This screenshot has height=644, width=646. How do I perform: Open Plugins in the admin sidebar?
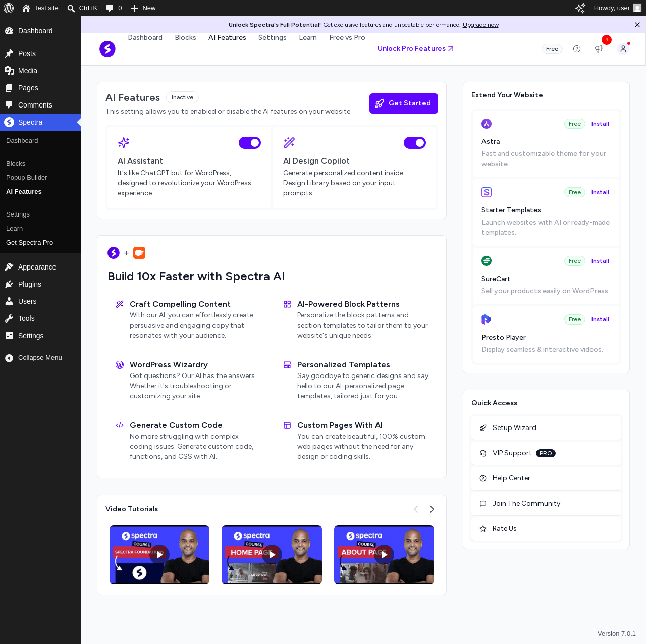click(x=40, y=284)
